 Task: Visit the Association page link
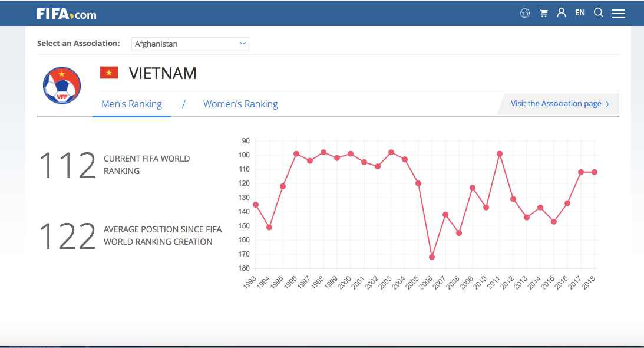556,104
